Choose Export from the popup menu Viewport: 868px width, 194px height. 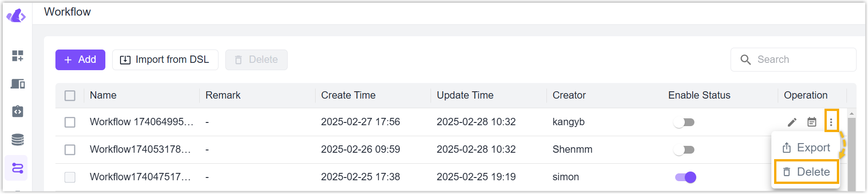tap(806, 148)
